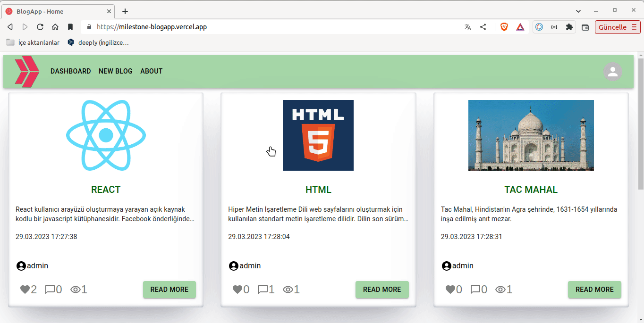Viewport: 644px width, 323px height.
Task: Click the view count eye on REACT card
Action: 75,290
